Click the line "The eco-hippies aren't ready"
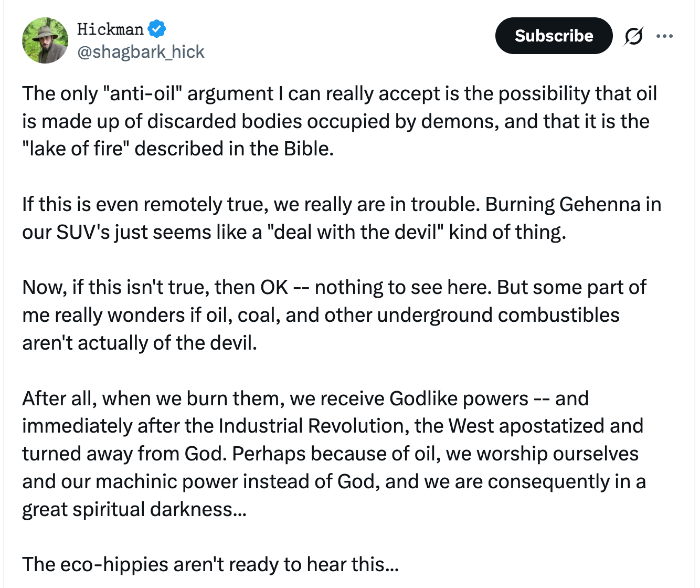This screenshot has width=700, height=588. click(210, 564)
